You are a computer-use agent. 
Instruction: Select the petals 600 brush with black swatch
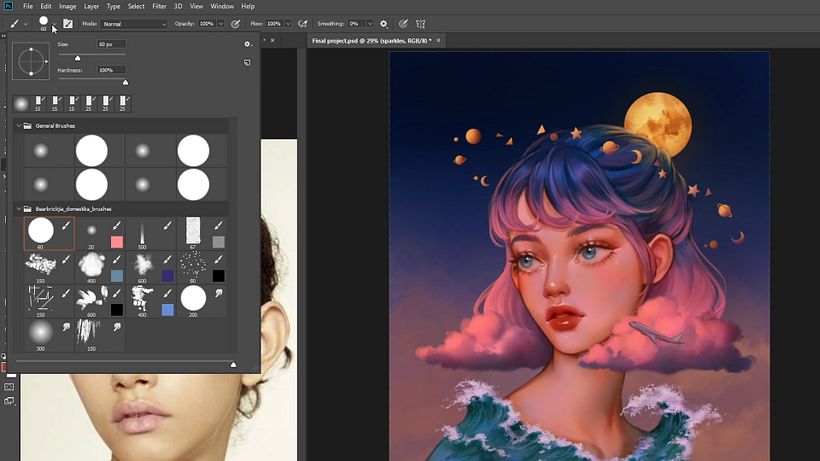coord(100,301)
